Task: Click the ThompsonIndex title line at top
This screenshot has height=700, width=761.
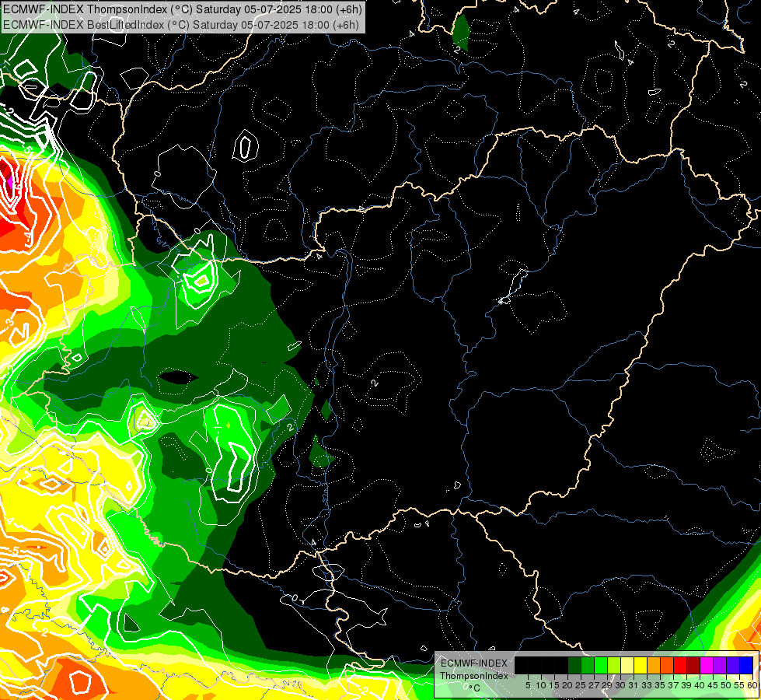Action: pyautogui.click(x=182, y=9)
